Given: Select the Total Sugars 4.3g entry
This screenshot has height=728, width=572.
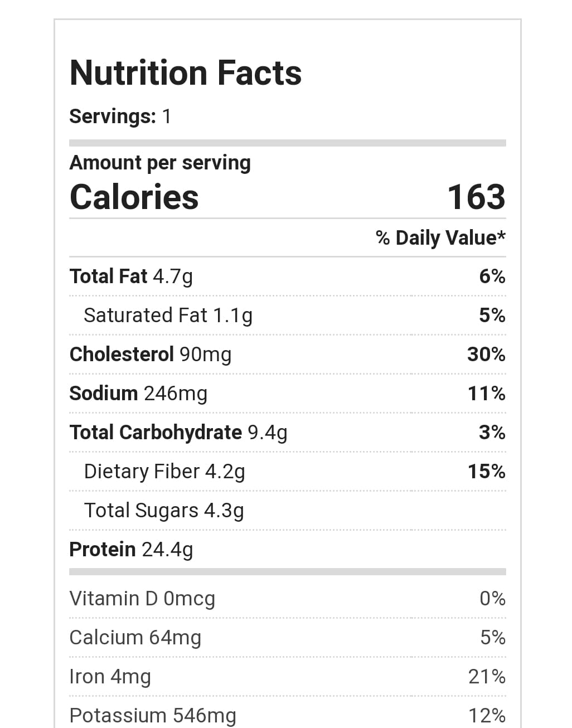Looking at the screenshot, I should click(x=164, y=511).
